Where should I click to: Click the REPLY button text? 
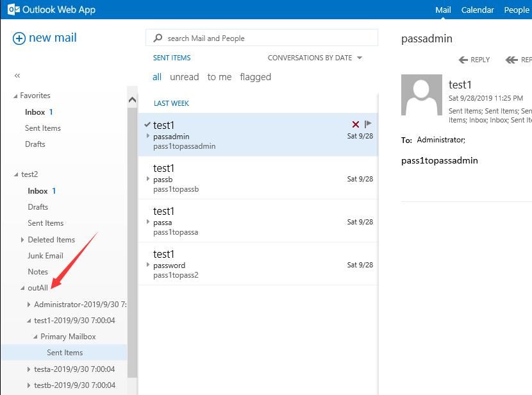480,60
